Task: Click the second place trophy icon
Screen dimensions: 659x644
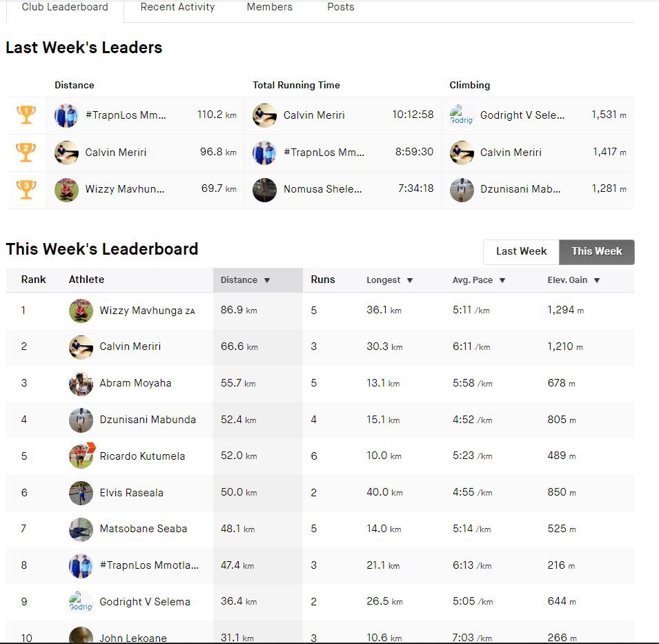Action: (26, 152)
